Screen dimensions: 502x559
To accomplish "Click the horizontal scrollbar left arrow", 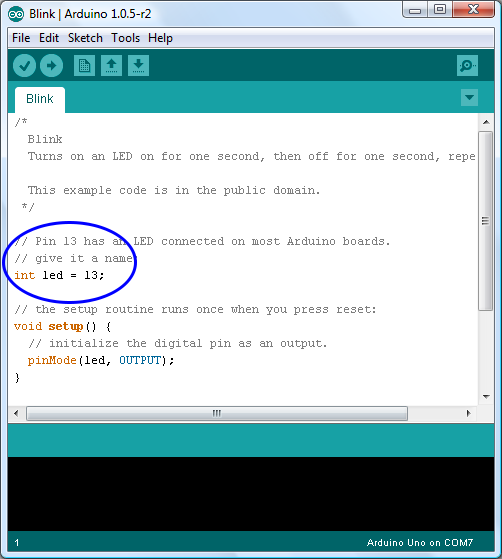I will point(16,414).
